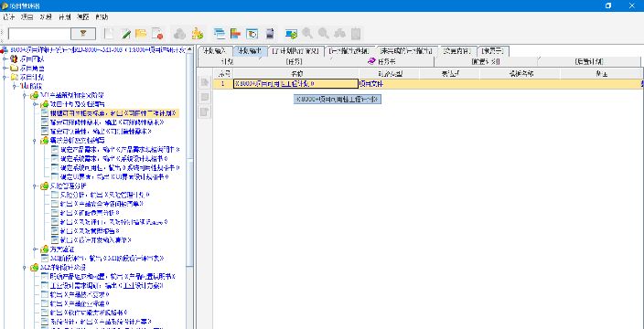Click the filter funnel button beside search box

pos(83,34)
